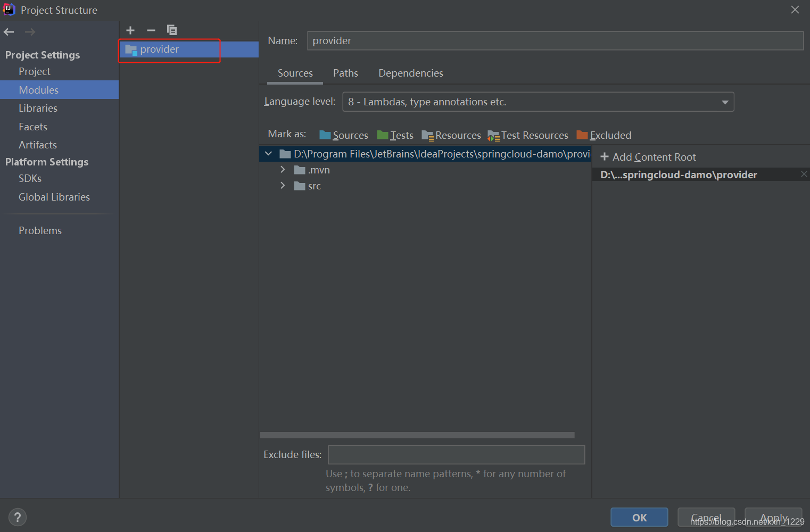Screen dimensions: 810x532
Task: Click the src folder icon
Action: [300, 186]
